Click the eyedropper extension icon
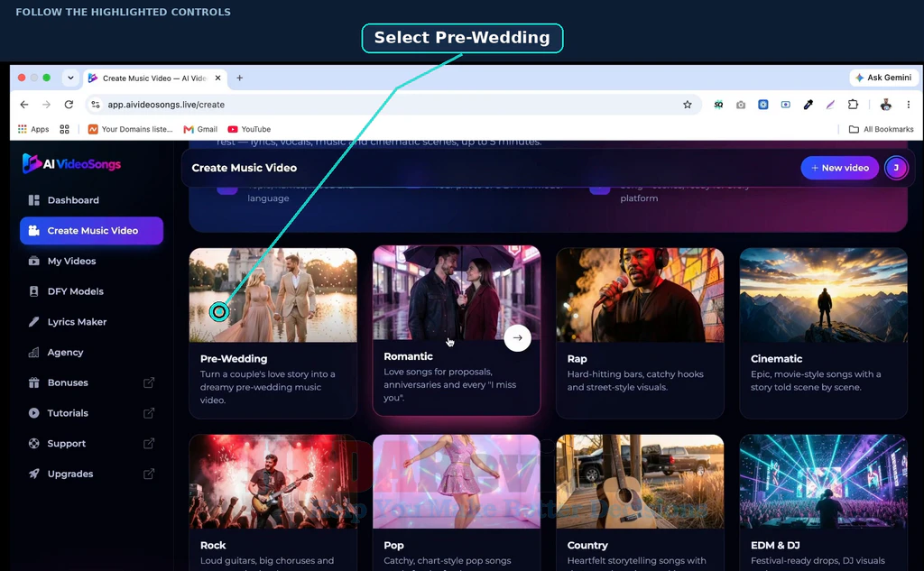 [x=808, y=105]
